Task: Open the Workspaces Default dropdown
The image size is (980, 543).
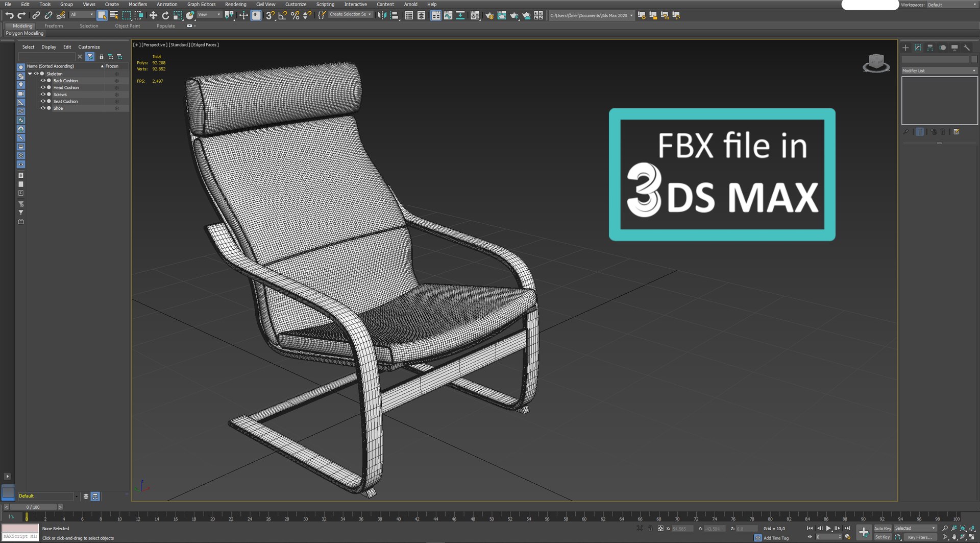Action: pyautogui.click(x=952, y=5)
